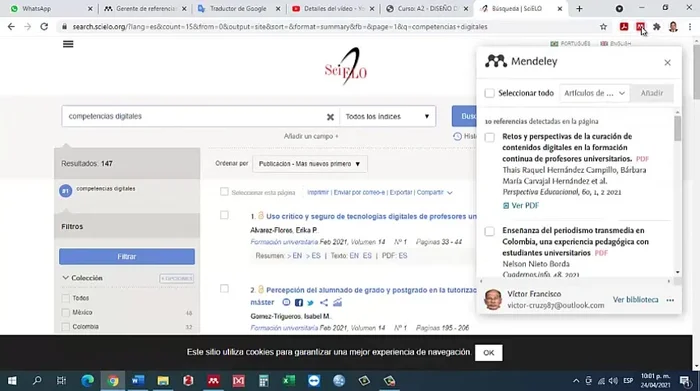Open the Uso crítico y seguro article title

(x=371, y=216)
